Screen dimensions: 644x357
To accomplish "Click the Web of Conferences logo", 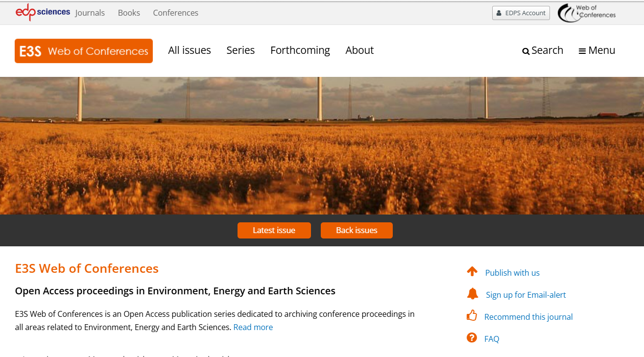I will click(587, 13).
